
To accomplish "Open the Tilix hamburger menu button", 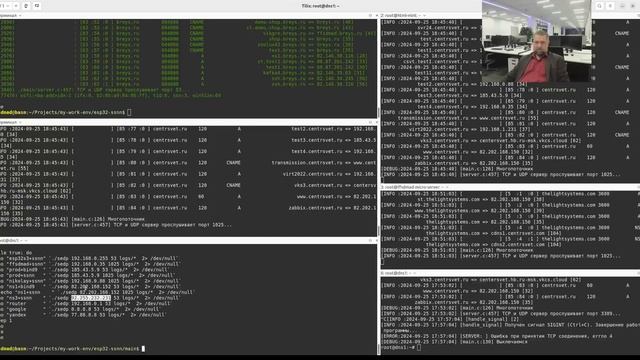I will pyautogui.click(x=610, y=6).
